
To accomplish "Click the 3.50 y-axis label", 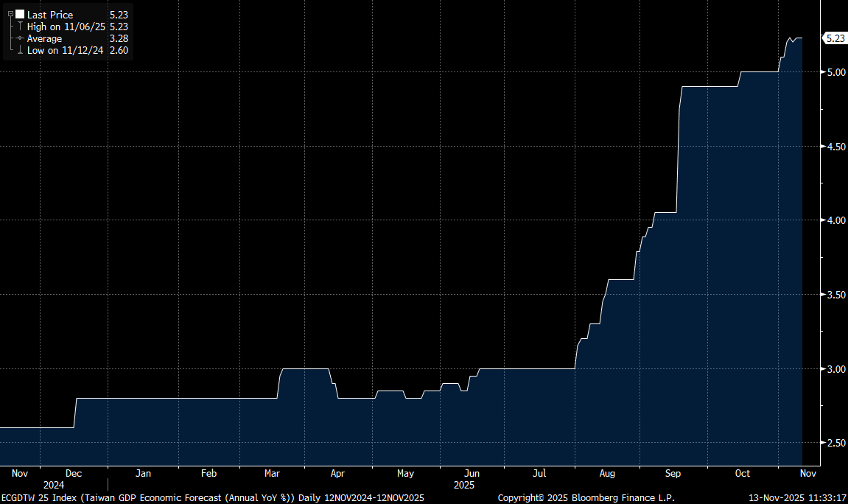I will [836, 295].
